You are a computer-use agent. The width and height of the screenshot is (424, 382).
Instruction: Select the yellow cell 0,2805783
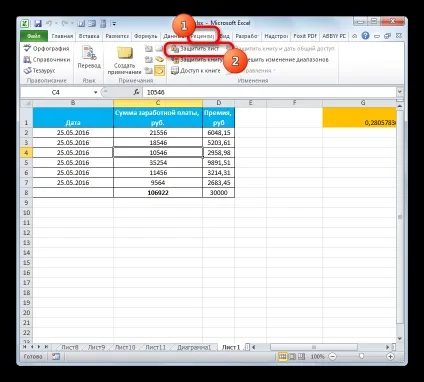pos(359,117)
